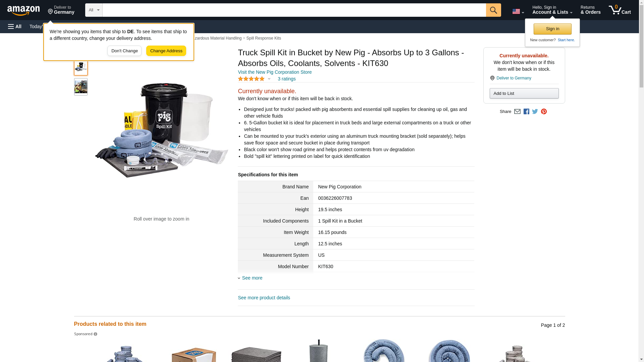Open the cart icon
Viewport: 644px width, 362px height.
620,10
